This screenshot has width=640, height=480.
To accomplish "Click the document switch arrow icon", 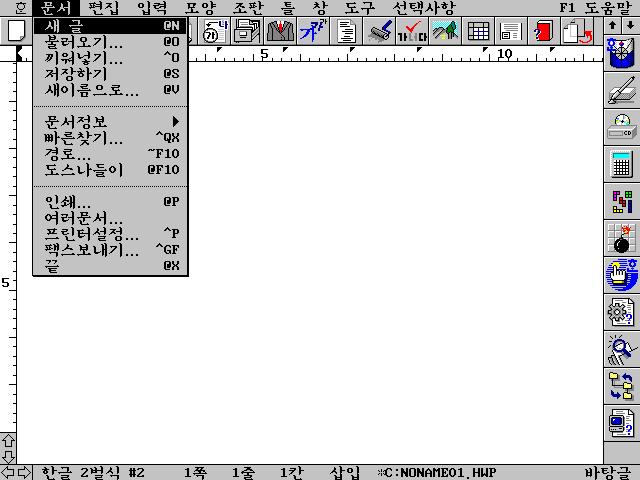I will pos(577,31).
